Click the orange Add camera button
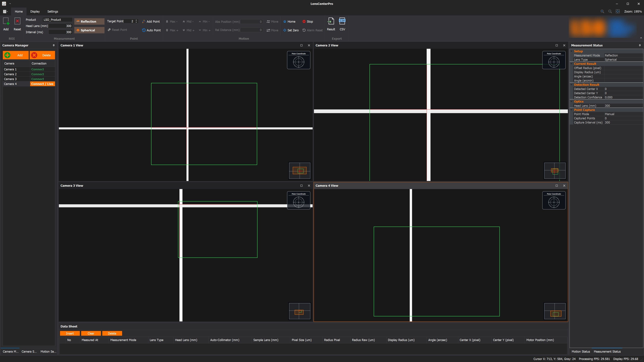Image resolution: width=644 pixels, height=362 pixels. [x=16, y=55]
